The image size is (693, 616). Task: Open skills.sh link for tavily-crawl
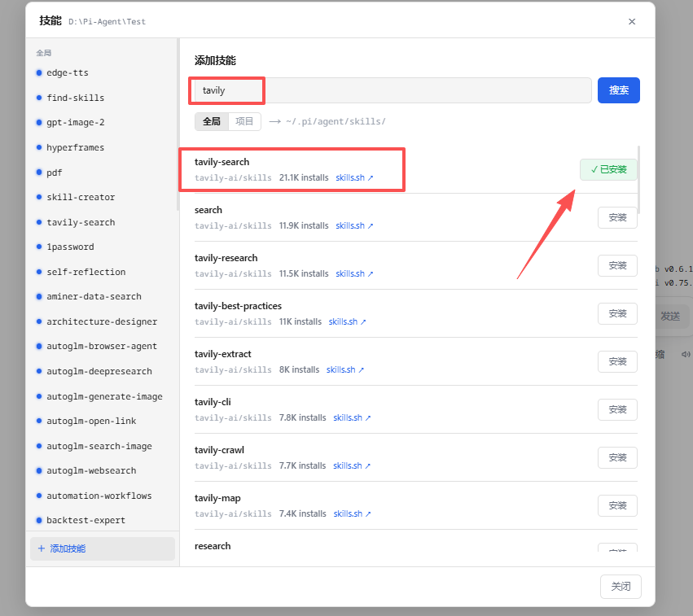(351, 466)
